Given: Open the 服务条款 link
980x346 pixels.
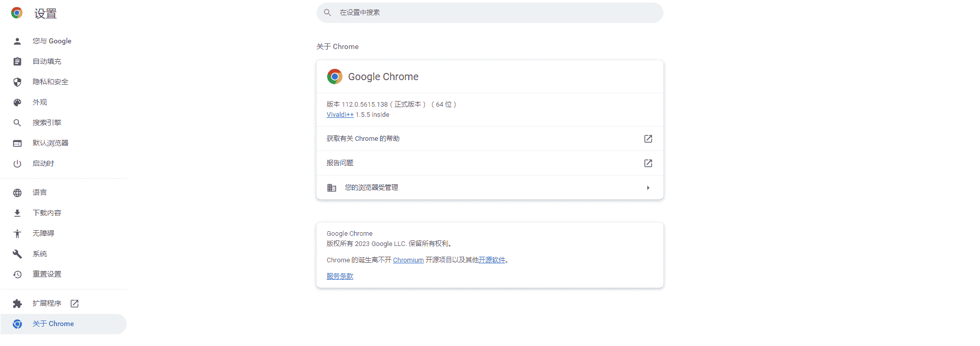Looking at the screenshot, I should click(x=340, y=277).
